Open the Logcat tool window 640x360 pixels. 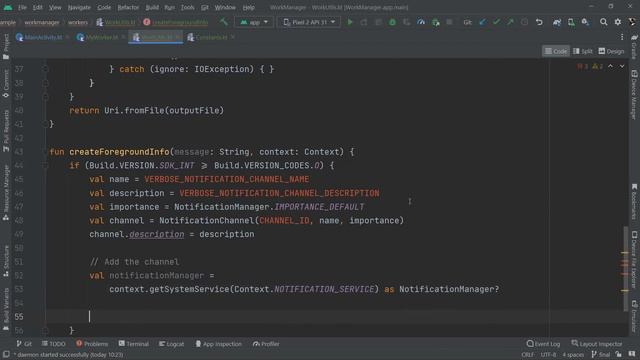171,344
